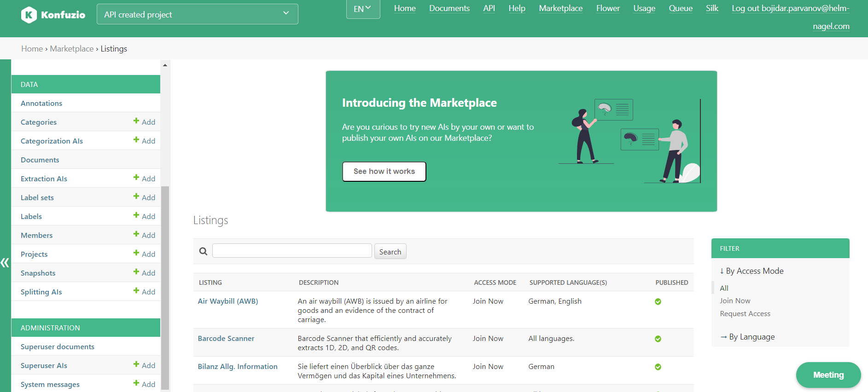The image size is (868, 392).
Task: Sort by LISTING column header
Action: (x=210, y=282)
